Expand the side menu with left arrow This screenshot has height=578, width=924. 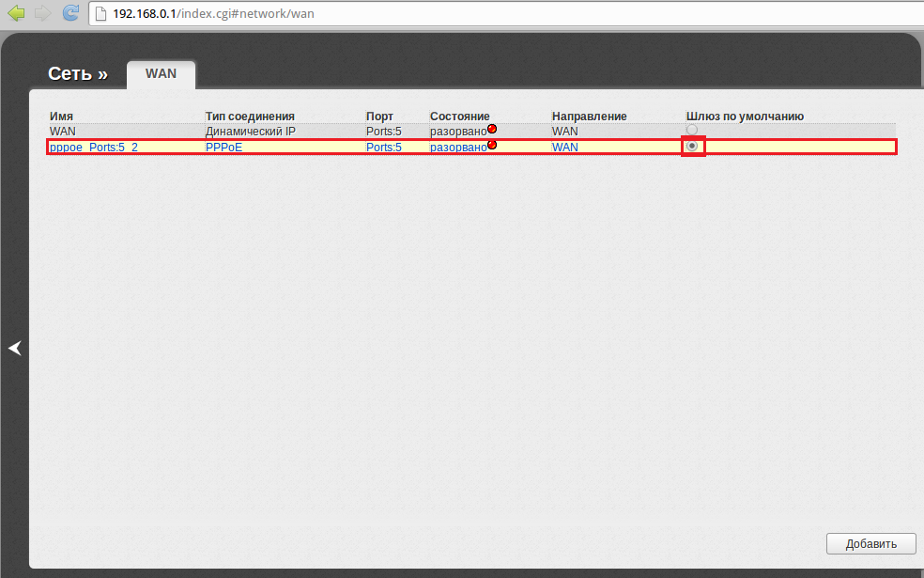pyautogui.click(x=14, y=348)
